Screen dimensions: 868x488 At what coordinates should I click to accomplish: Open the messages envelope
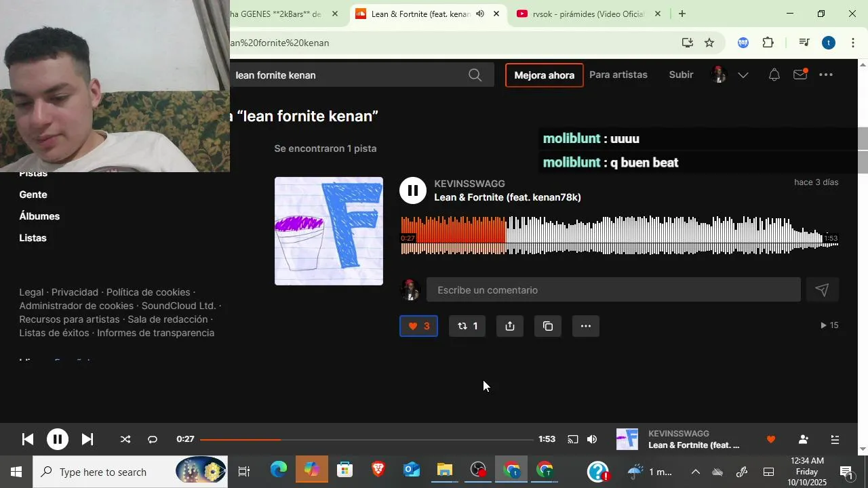pos(800,75)
